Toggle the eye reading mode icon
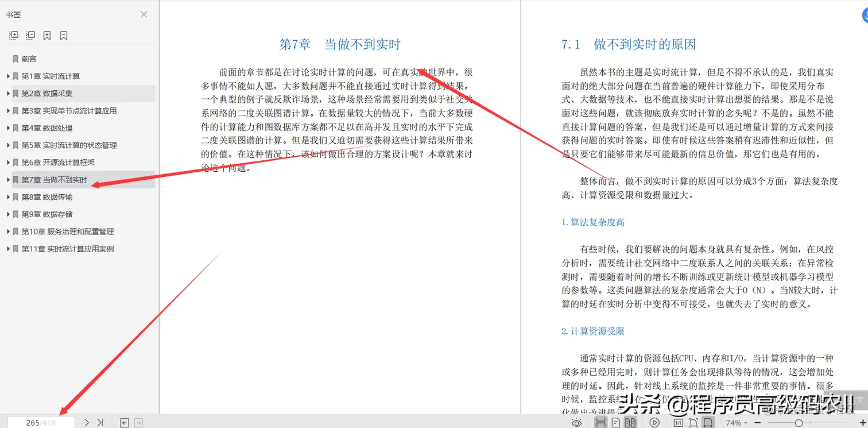The height and width of the screenshot is (428, 868). point(577,422)
